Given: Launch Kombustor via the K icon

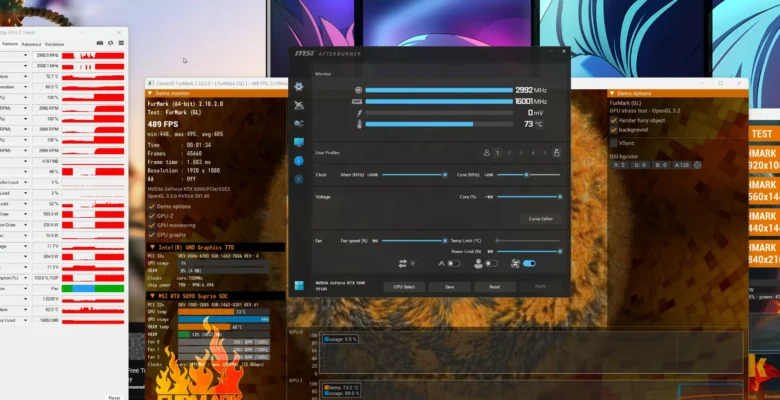Looking at the screenshot, I should pyautogui.click(x=298, y=179).
